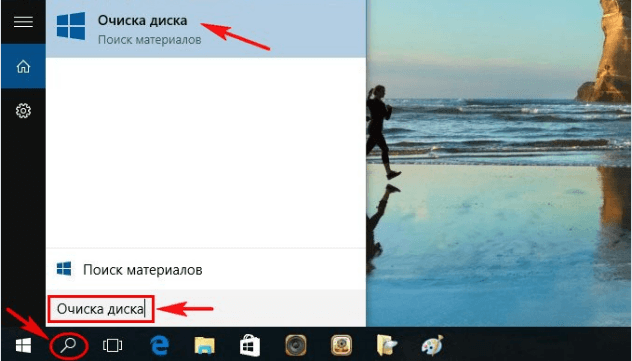Open the Windows Store from the taskbar

click(249, 346)
